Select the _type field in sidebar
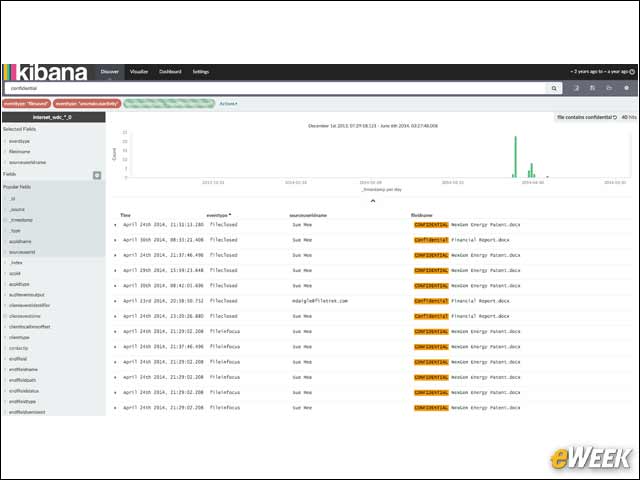 coord(15,231)
